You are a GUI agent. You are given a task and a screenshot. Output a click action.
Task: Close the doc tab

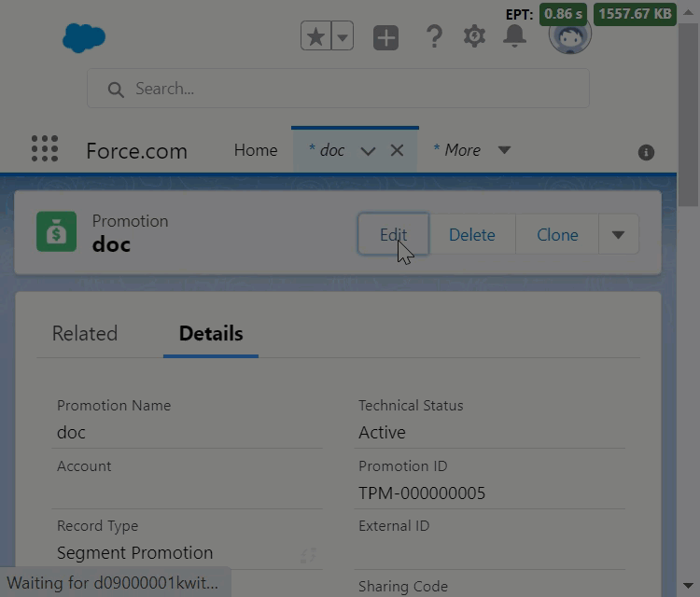point(397,150)
